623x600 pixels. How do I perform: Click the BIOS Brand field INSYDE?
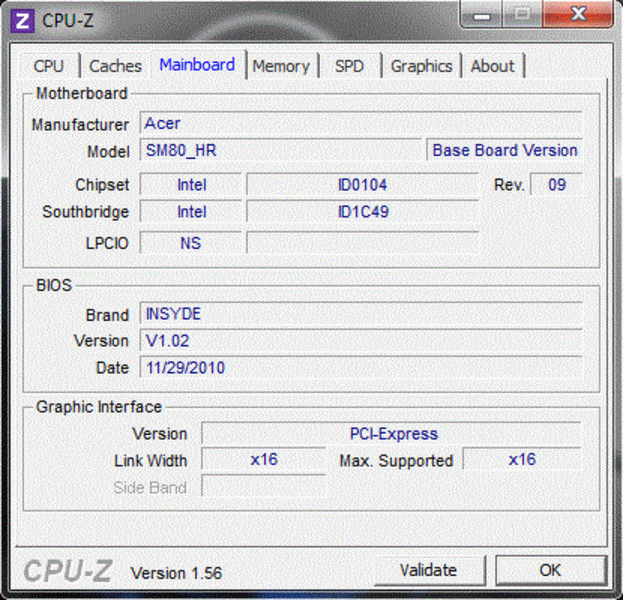pyautogui.click(x=361, y=314)
